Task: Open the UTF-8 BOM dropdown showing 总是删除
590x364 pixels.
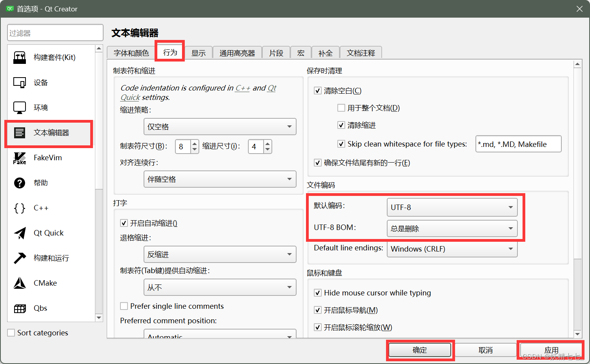Action: tap(452, 228)
